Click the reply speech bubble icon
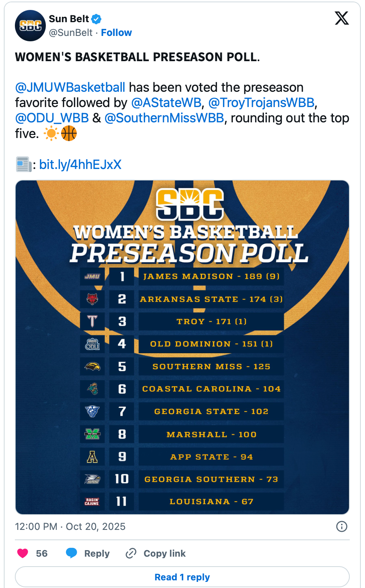The height and width of the screenshot is (588, 365). point(71,553)
